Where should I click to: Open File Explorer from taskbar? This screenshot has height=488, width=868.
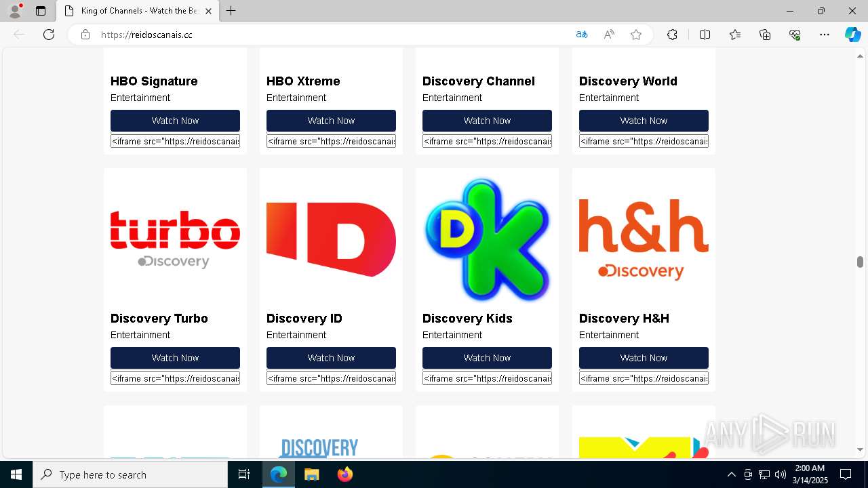click(311, 474)
